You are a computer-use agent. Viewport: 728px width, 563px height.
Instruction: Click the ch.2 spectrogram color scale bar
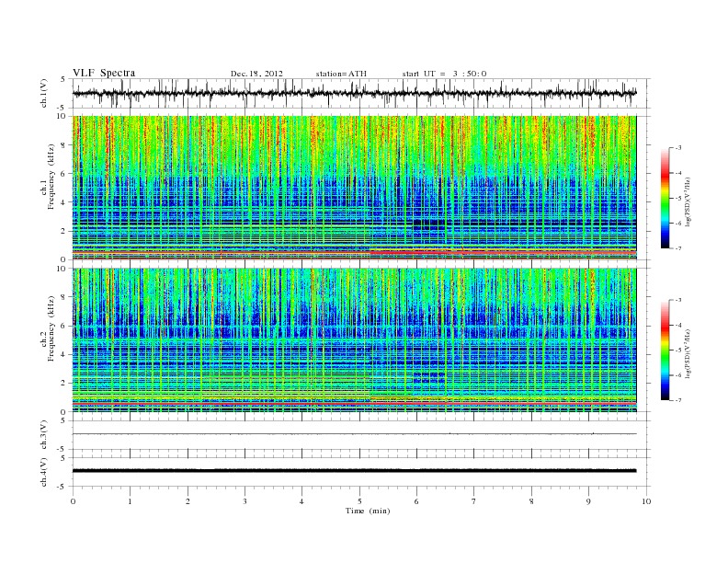tap(665, 350)
